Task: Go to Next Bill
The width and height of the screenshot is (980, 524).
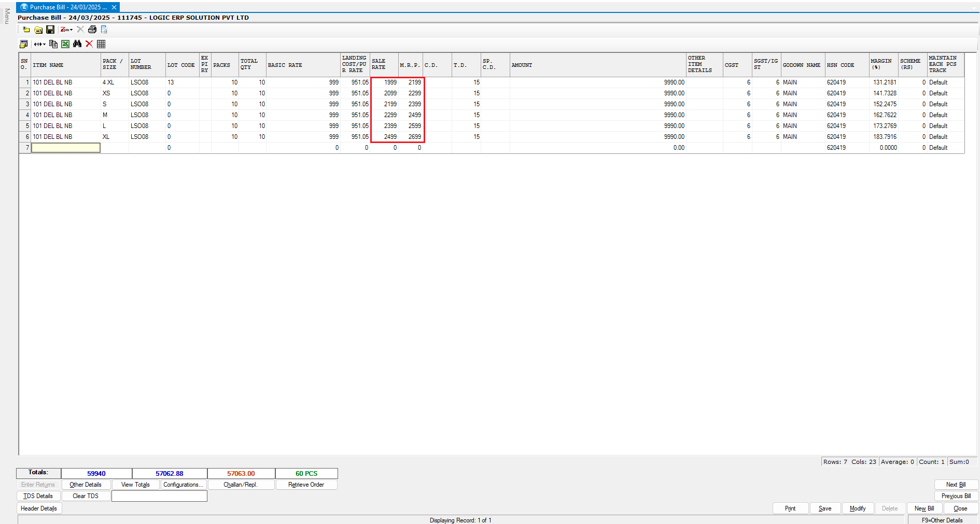Action: pos(956,485)
